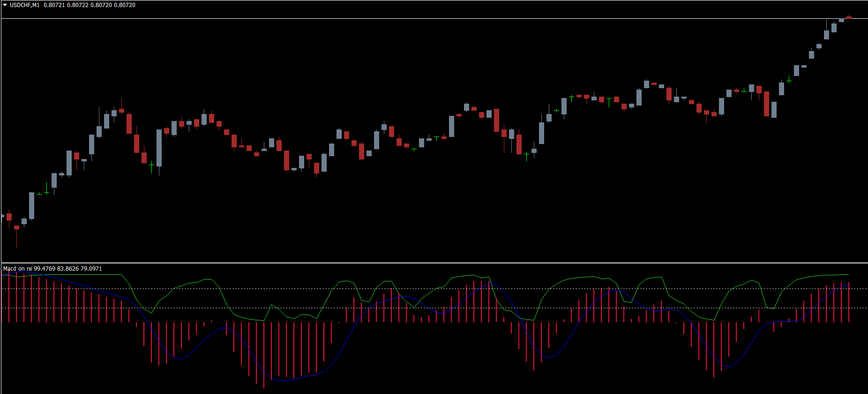The width and height of the screenshot is (868, 394).
Task: Click the rightmost green doji cross candle
Action: pyautogui.click(x=789, y=81)
